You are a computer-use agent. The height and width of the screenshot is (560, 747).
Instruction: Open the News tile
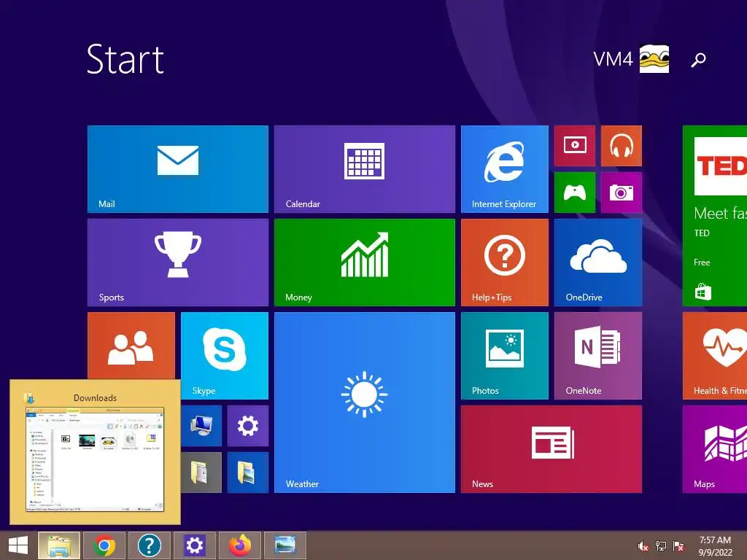tap(551, 449)
